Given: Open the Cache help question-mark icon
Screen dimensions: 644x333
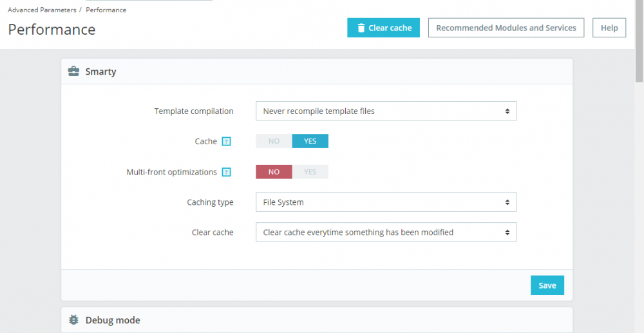Looking at the screenshot, I should 226,142.
